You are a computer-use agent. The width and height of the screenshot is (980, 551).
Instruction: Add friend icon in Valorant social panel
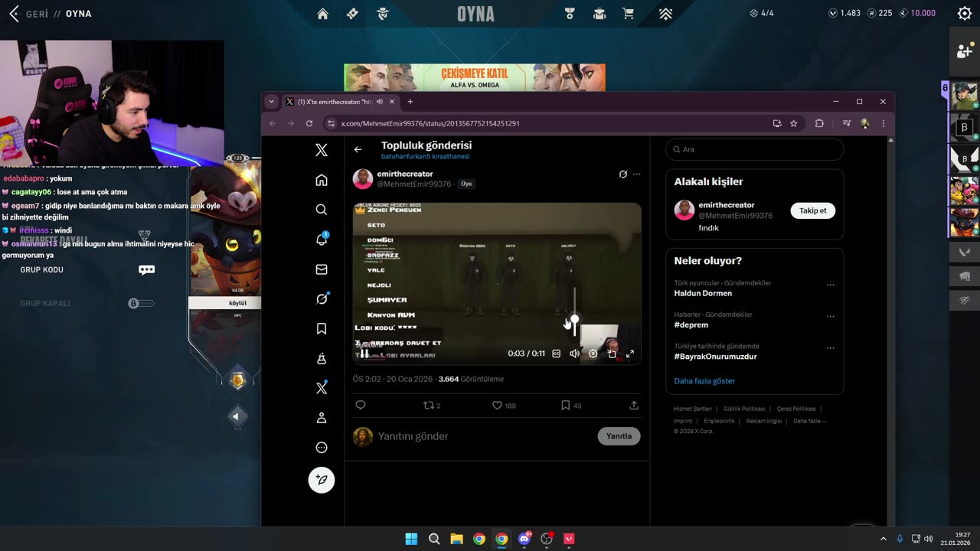(965, 51)
